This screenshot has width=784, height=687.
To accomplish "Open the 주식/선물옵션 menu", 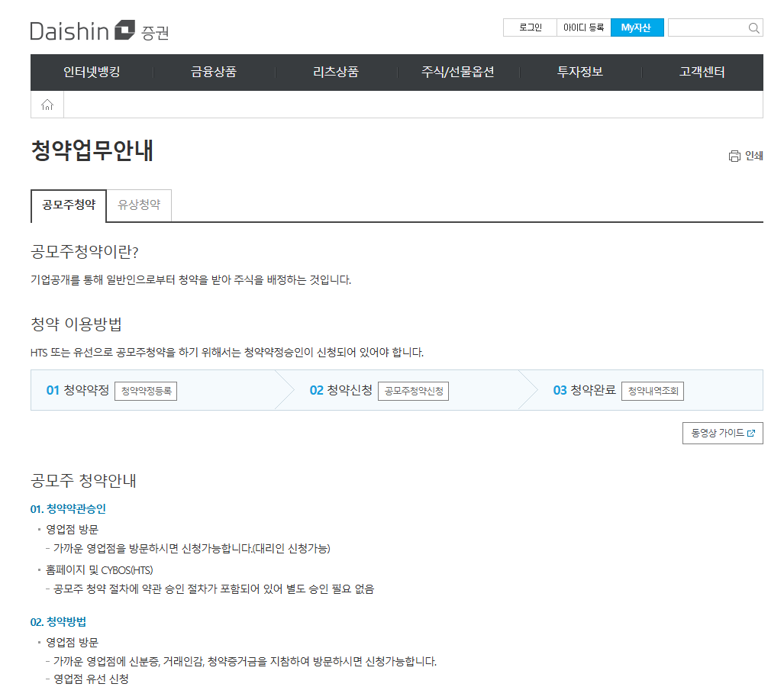I will point(458,73).
